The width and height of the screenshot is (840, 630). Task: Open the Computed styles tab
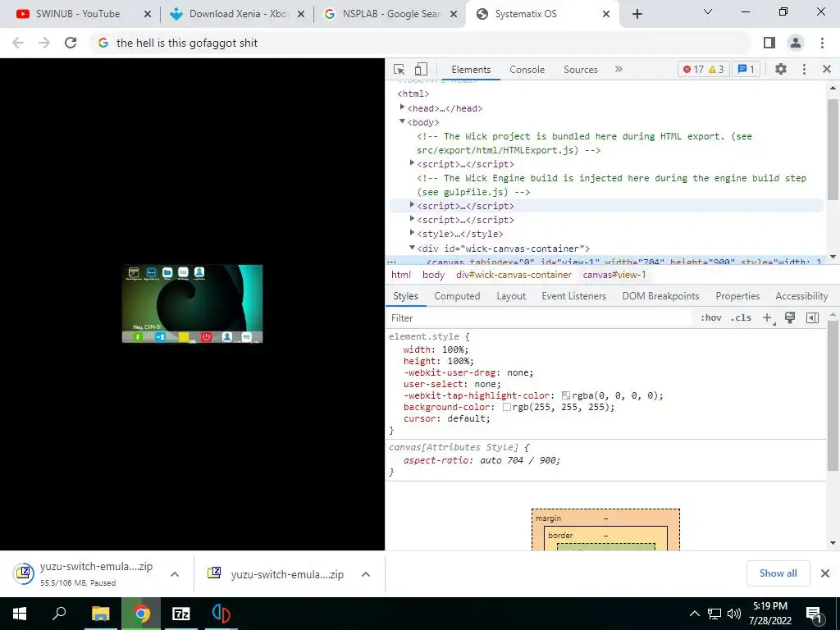(x=457, y=296)
